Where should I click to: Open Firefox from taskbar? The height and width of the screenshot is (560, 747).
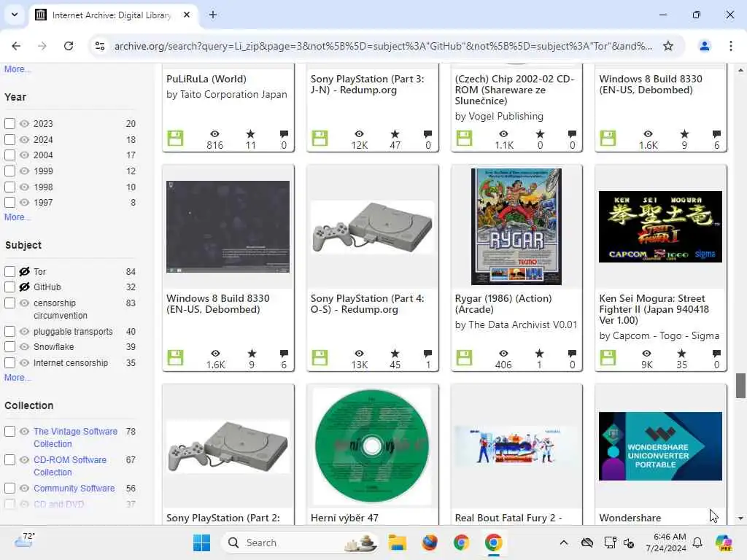pos(429,542)
